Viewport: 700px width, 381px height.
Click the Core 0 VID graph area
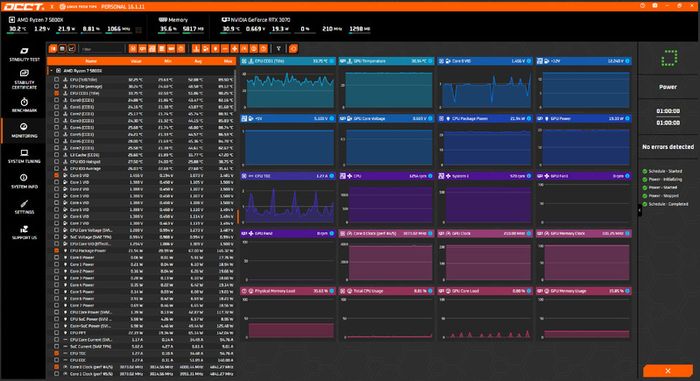click(x=486, y=87)
